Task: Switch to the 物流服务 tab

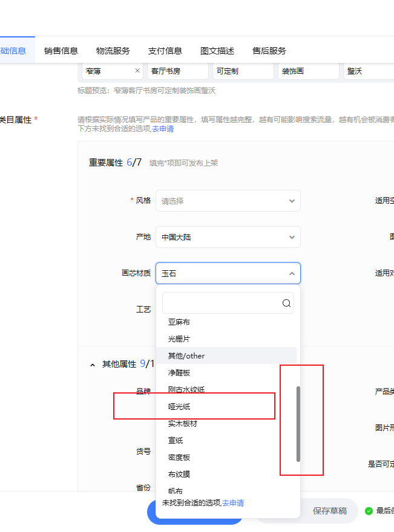Action: coord(113,51)
